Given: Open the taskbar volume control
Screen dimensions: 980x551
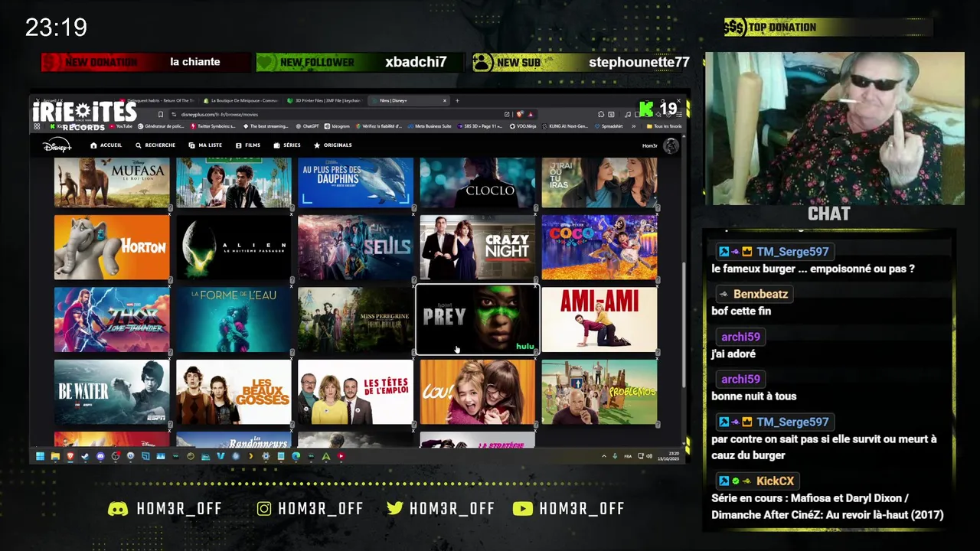Looking at the screenshot, I should (648, 456).
